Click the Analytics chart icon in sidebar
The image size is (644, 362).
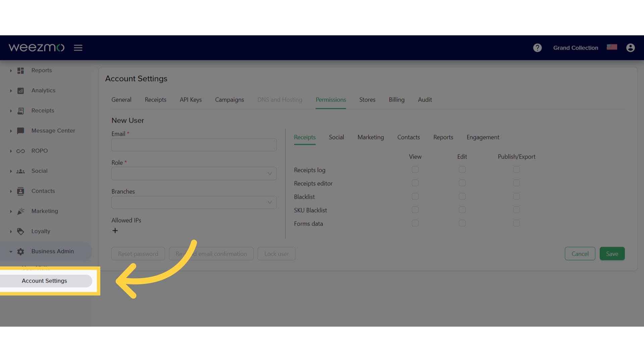point(20,90)
